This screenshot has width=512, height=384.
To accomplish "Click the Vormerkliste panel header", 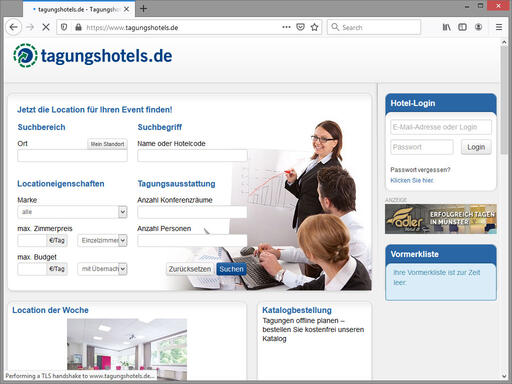I will tap(441, 254).
